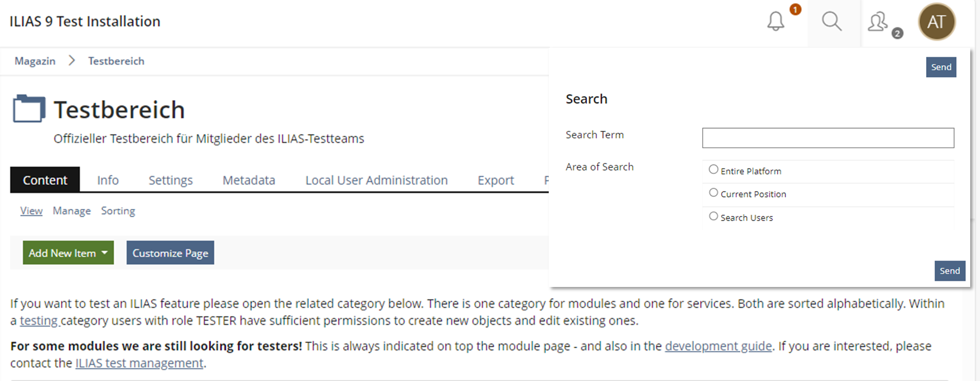
Task: Click the Testbereich folder icon
Action: coord(29,109)
